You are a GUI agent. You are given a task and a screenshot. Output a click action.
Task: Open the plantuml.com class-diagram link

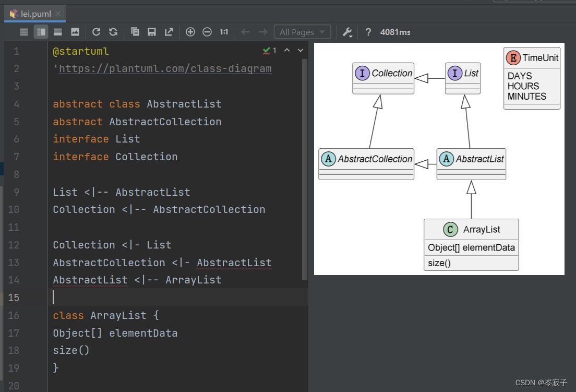pyautogui.click(x=165, y=69)
